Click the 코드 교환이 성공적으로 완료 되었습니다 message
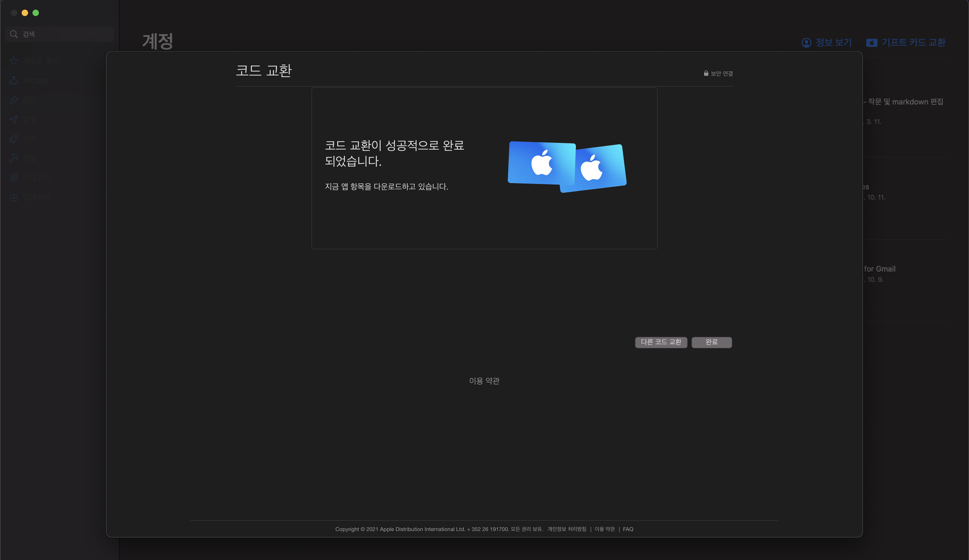The height and width of the screenshot is (560, 969). pos(394,153)
